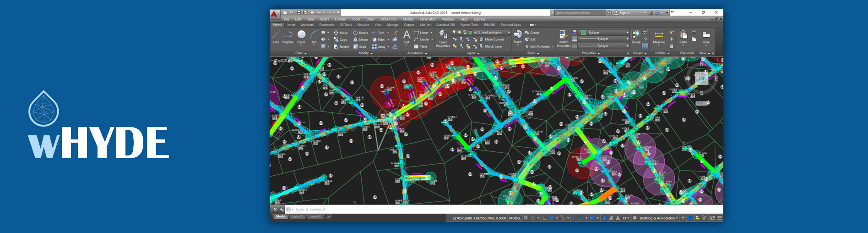Open the File menu

click(286, 19)
